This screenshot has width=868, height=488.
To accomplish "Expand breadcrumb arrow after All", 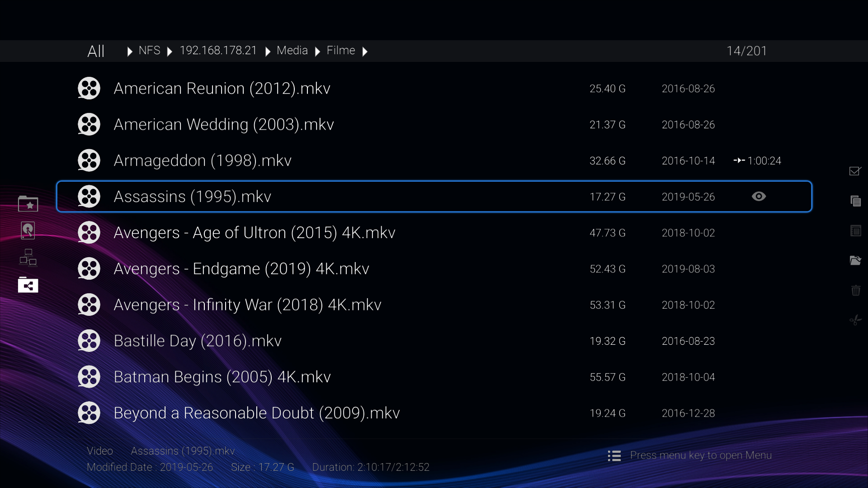I will tap(130, 52).
